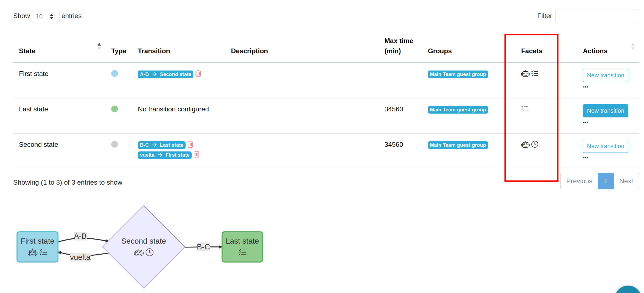Remove the vuelta transition via trash icon
This screenshot has width=644, height=293.
[x=196, y=154]
